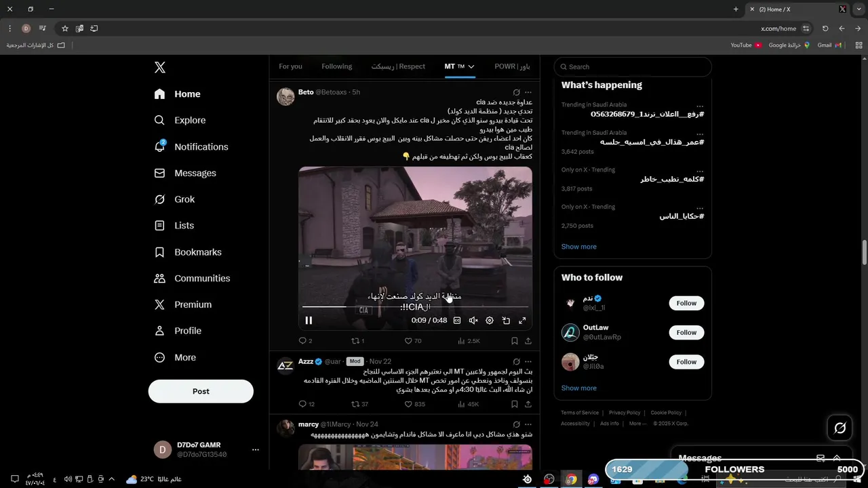
Task: Open the MT tab dropdown chevron
Action: [x=471, y=66]
